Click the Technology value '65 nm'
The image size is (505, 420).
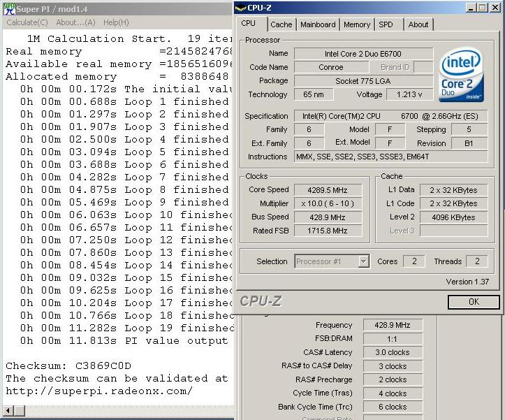[x=314, y=94]
